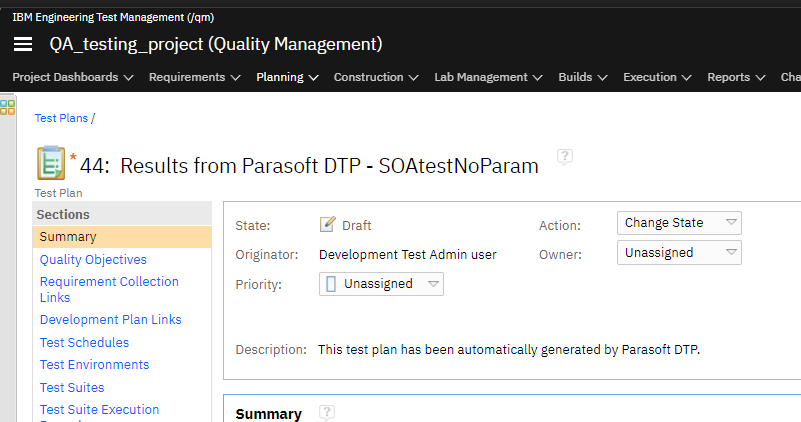Expand the Change State action dropdown
This screenshot has width=801, height=422.
(x=679, y=223)
